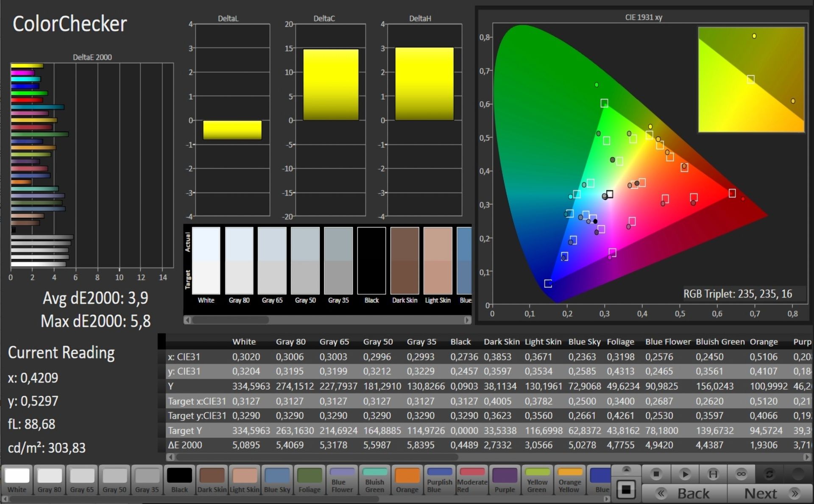Click the cd/m²: 303,83 current reading value
814x504 pixels.
(47, 448)
